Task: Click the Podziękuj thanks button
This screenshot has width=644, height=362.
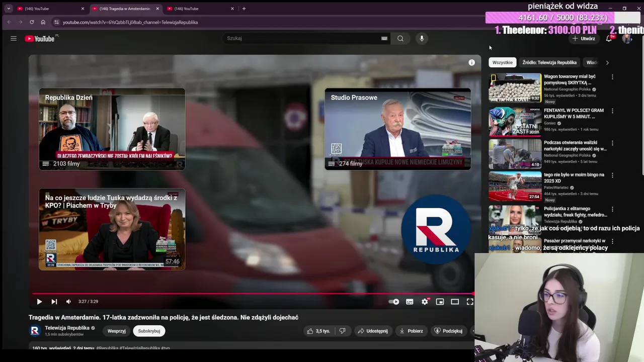Action: point(448,331)
